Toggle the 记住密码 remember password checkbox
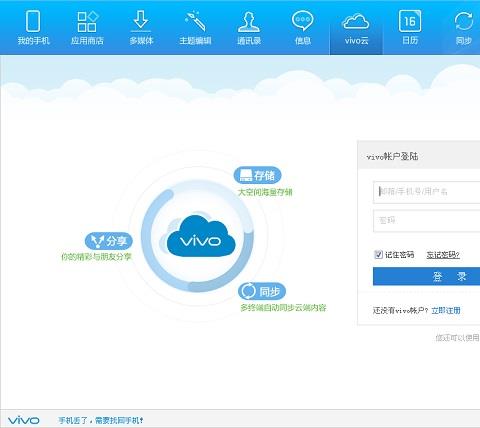This screenshot has height=428, width=480. point(378,255)
